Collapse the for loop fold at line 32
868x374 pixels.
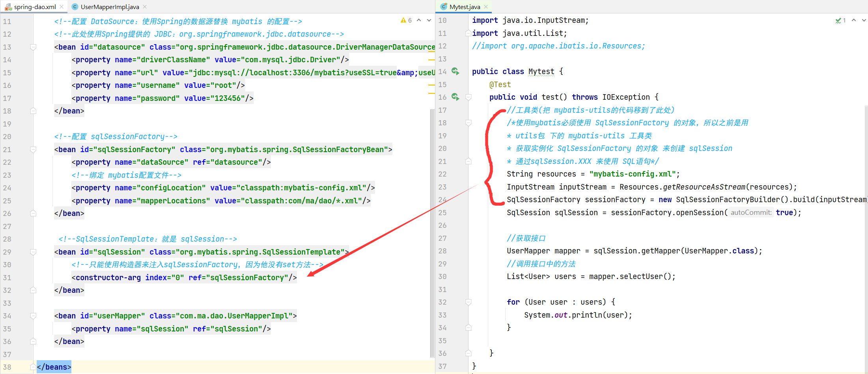pyautogui.click(x=469, y=302)
